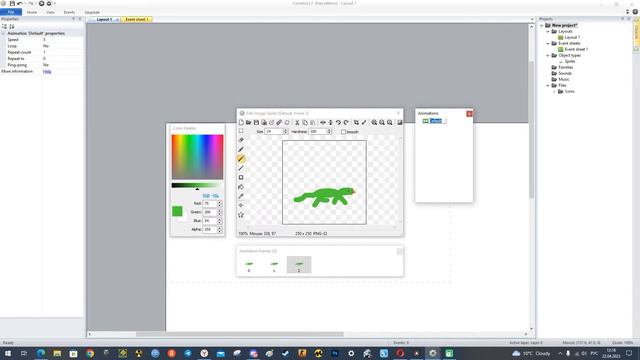Click the Undo icon in quick access toolbar
The image size is (640, 360).
pyautogui.click(x=20, y=3)
